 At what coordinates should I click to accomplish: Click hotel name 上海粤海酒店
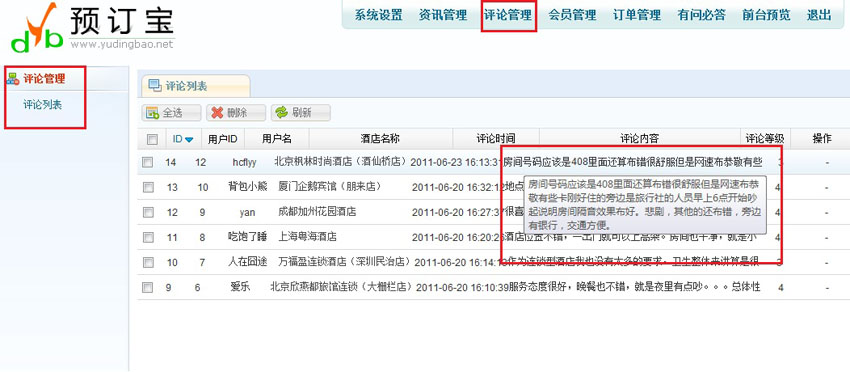tap(307, 237)
